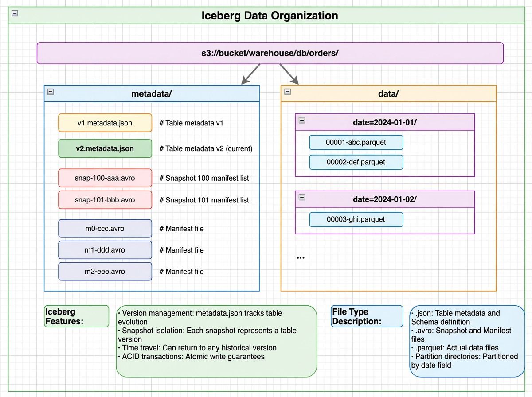Viewport: 532px width, 397px height.
Task: Select the 00002-def.parquet data file
Action: tap(356, 162)
